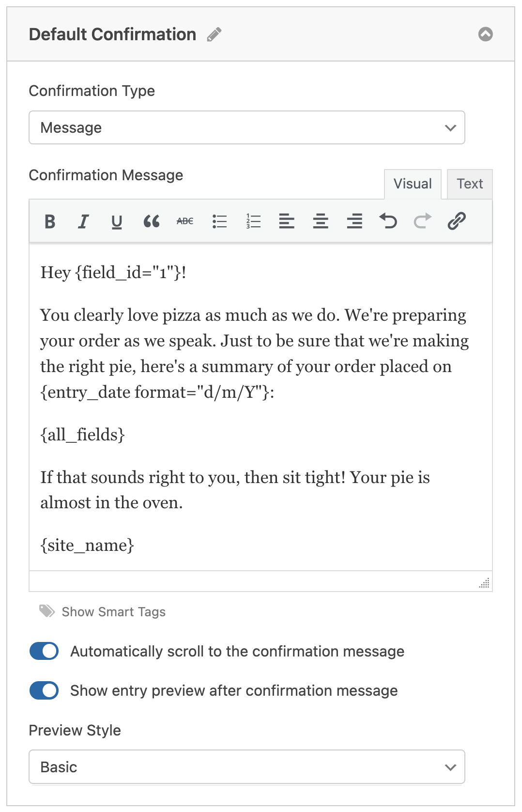Image resolution: width=522 pixels, height=812 pixels.
Task: Create a numbered list
Action: (253, 221)
